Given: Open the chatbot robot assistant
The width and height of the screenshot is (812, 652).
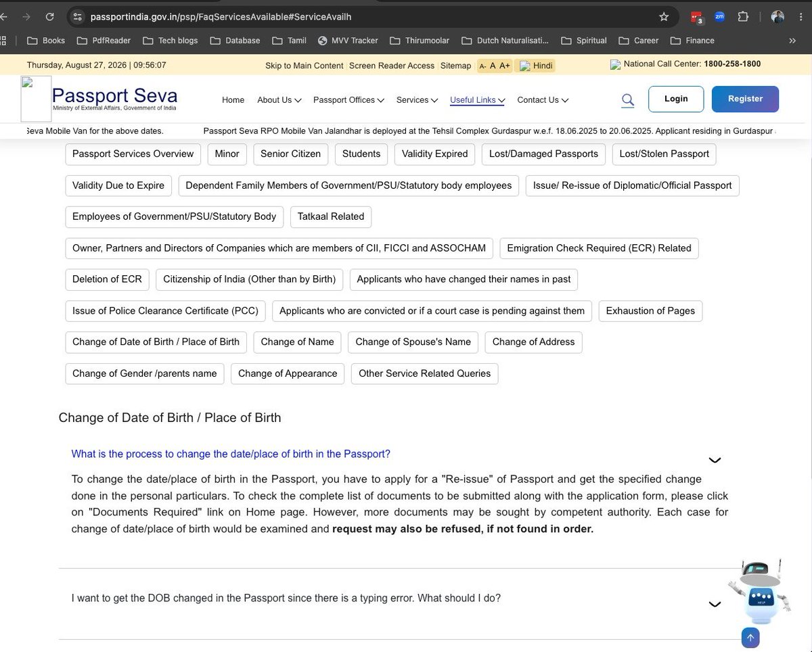Looking at the screenshot, I should coord(759,591).
